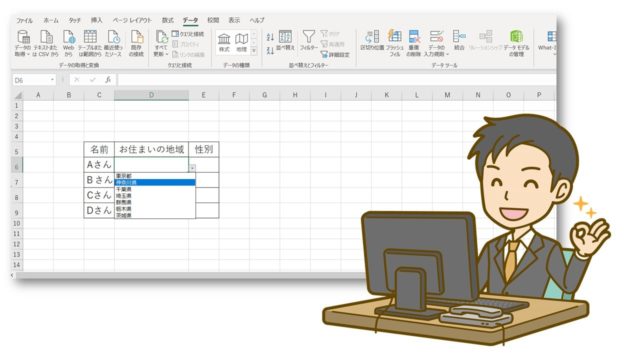Select the Bさん cell

(99, 180)
